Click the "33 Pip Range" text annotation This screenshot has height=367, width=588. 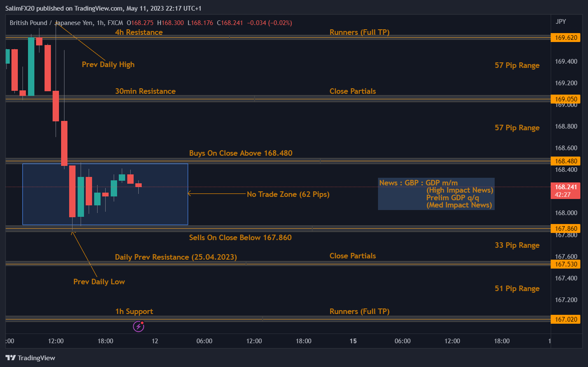pyautogui.click(x=517, y=245)
